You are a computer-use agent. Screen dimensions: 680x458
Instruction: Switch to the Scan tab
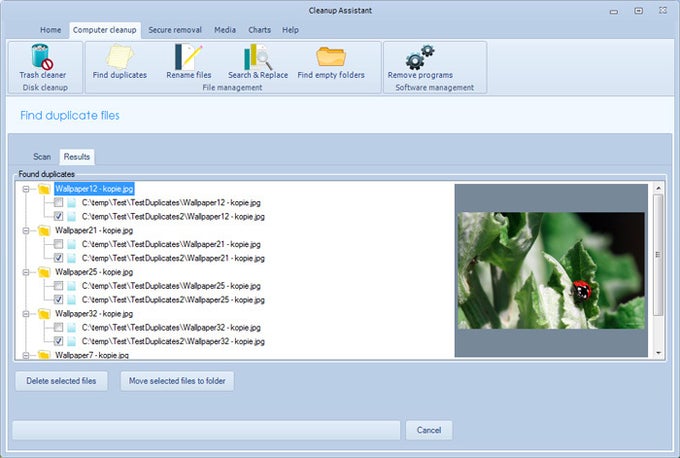click(x=42, y=157)
